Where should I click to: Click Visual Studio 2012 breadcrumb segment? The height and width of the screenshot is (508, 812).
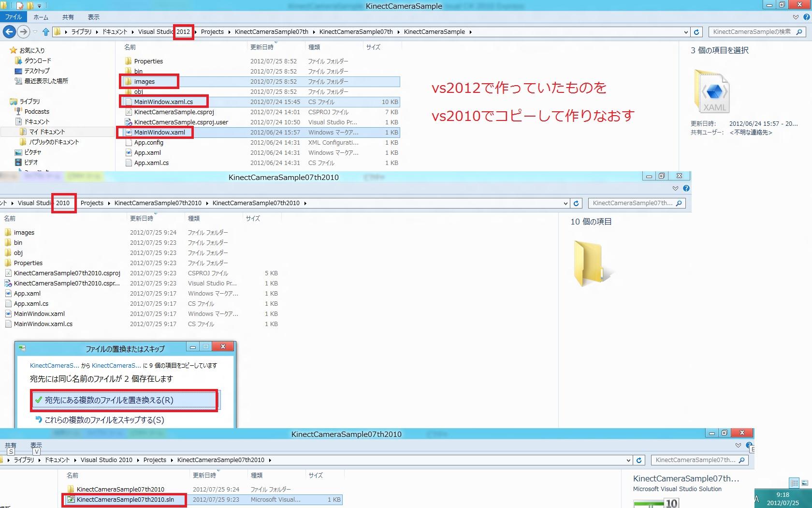[x=164, y=32]
